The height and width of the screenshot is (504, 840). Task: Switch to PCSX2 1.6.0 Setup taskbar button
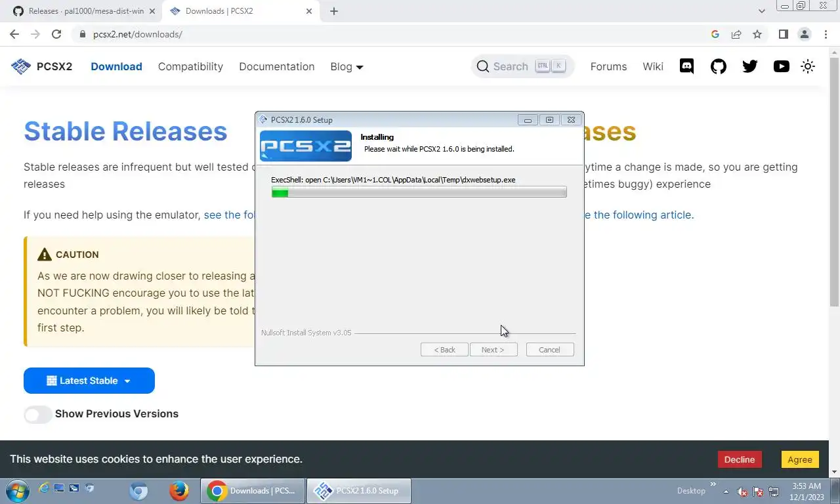358,491
